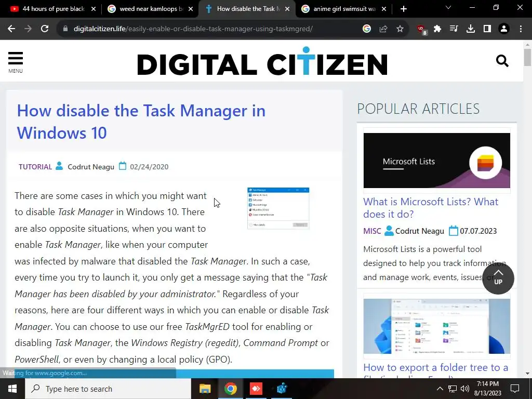
Task: Click the scrollbar down arrow
Action: (x=527, y=374)
